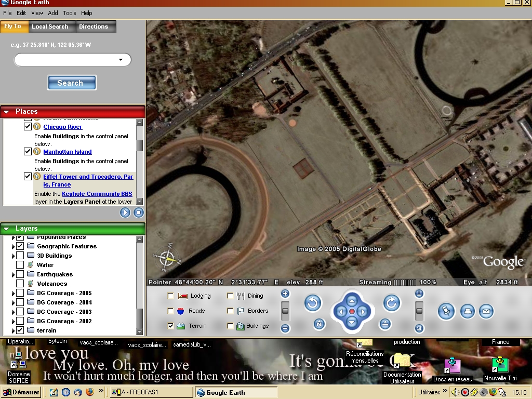Screen dimensions: 532x399
Task: Open the Tools menu
Action: (x=69, y=13)
